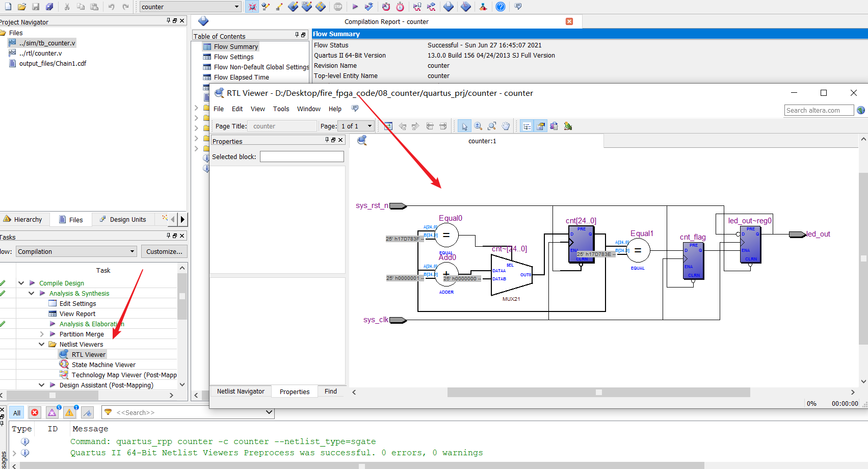This screenshot has width=868, height=469.
Task: Switch to the Netlist Navigator tab
Action: [241, 392]
